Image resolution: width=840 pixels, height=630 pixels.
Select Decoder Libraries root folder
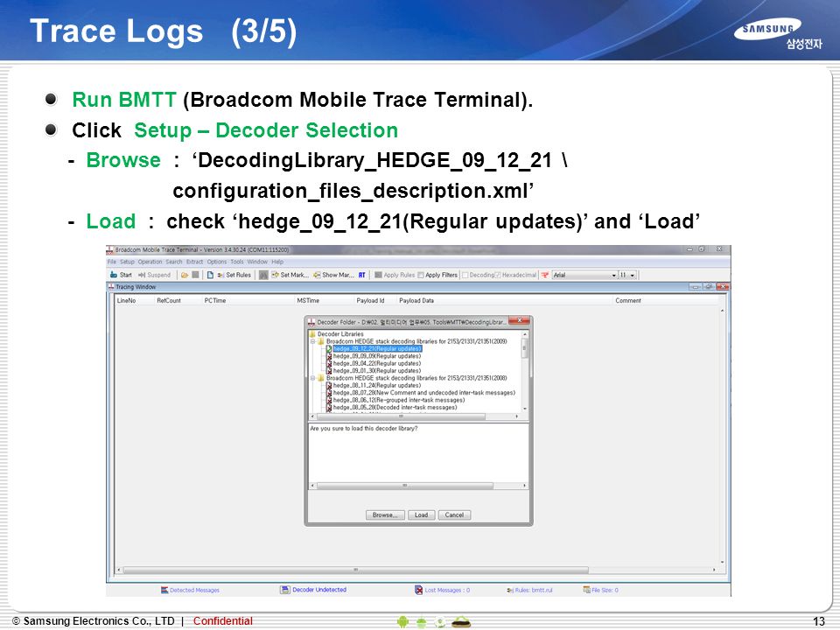pyautogui.click(x=340, y=333)
